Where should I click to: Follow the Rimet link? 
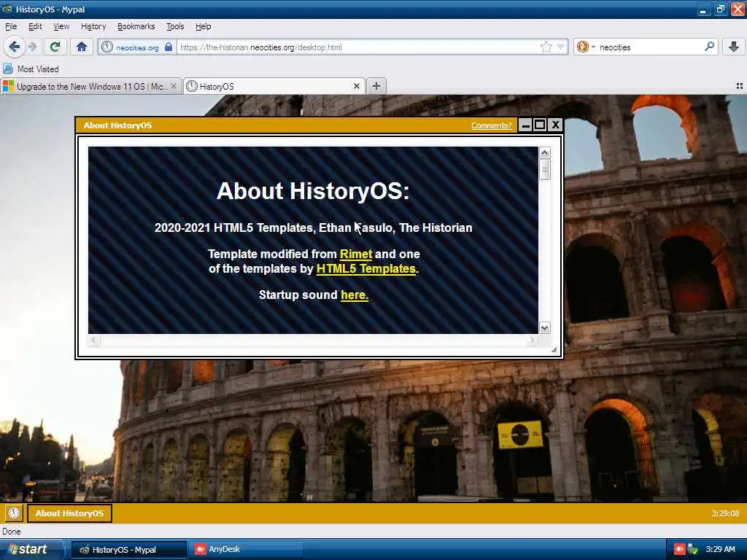click(x=356, y=254)
